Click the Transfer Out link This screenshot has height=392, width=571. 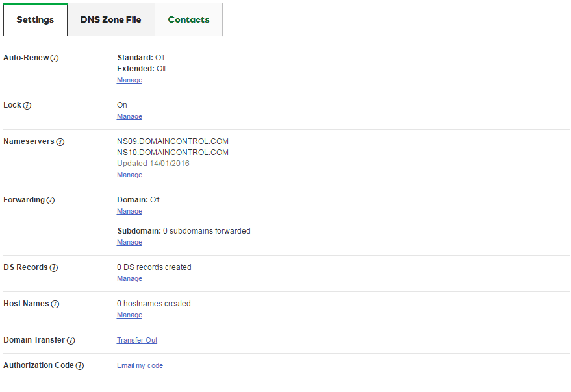(x=137, y=340)
